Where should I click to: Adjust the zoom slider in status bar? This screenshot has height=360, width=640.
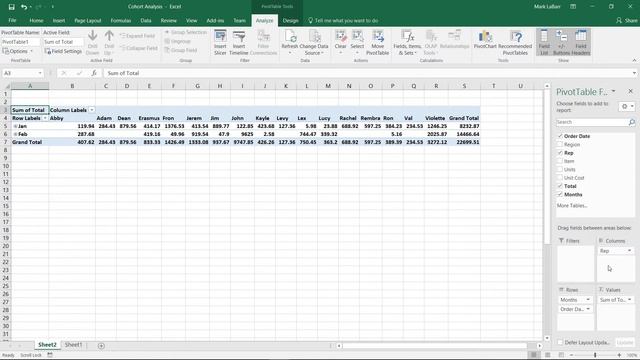coord(595,355)
